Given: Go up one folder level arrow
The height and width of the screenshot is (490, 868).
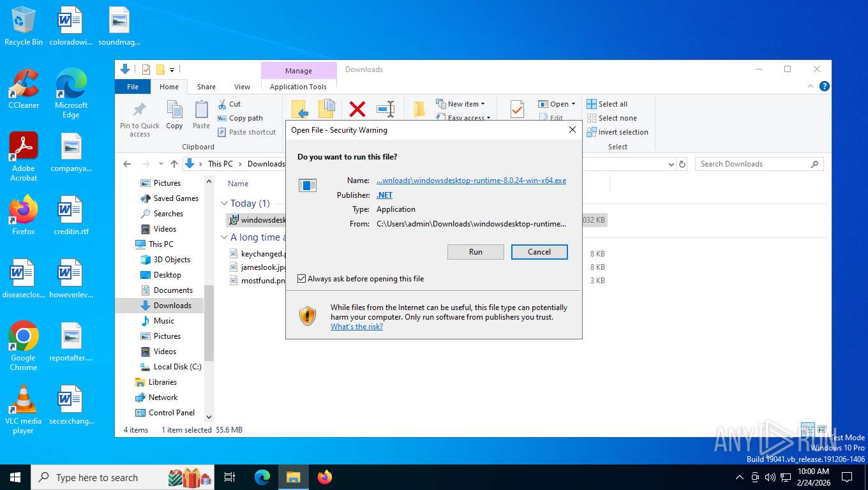Looking at the screenshot, I should pos(174,164).
